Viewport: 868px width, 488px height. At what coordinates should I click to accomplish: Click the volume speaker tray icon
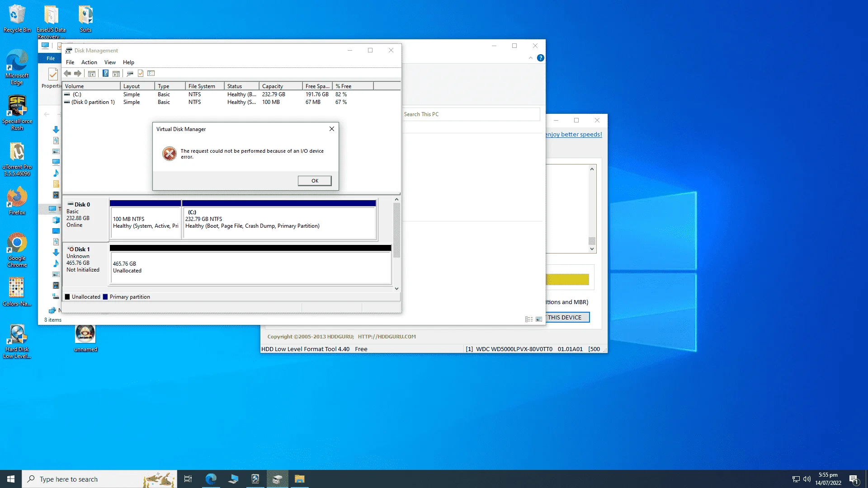pos(807,479)
